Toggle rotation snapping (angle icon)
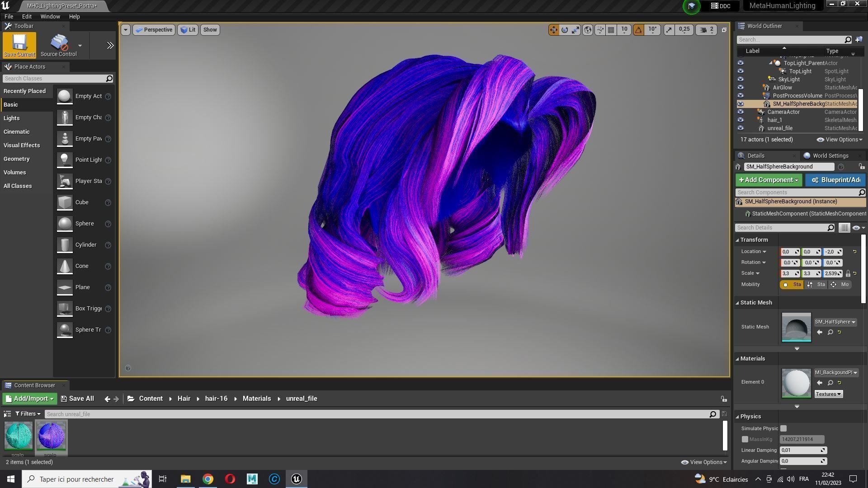The image size is (868, 488). tap(638, 30)
